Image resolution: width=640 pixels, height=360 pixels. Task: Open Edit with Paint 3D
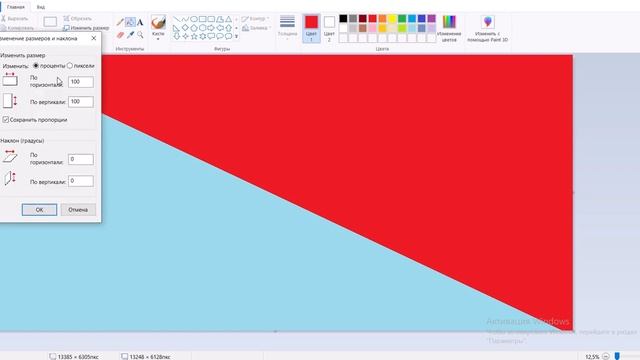487,28
